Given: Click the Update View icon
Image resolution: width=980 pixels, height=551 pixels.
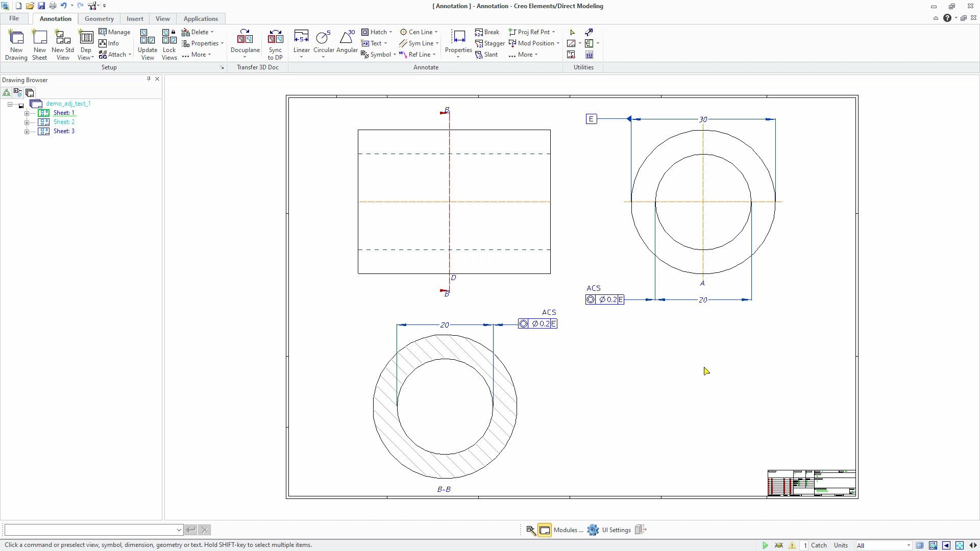Looking at the screenshot, I should [x=148, y=44].
